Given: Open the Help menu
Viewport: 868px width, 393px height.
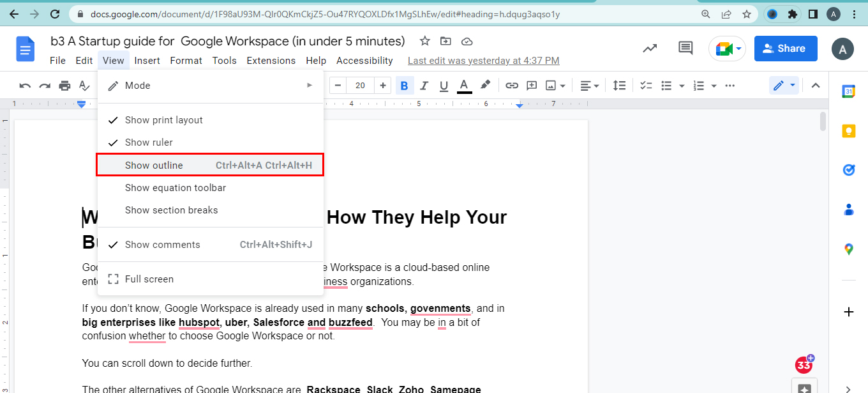Looking at the screenshot, I should point(316,61).
